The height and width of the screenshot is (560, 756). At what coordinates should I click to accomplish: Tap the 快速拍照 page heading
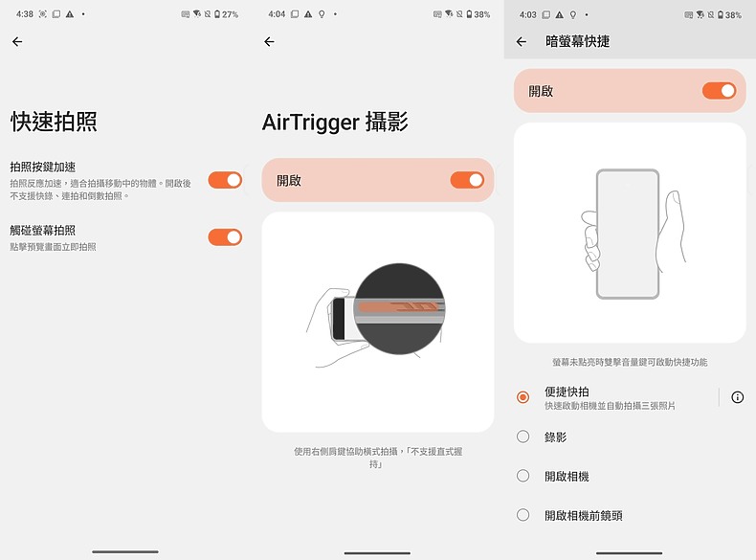[54, 122]
